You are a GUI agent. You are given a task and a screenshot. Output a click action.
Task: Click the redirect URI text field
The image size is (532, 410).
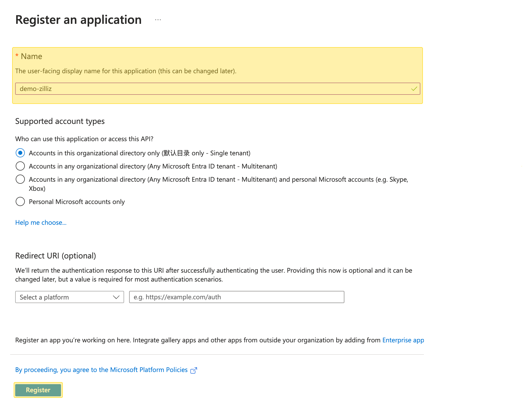tap(237, 297)
